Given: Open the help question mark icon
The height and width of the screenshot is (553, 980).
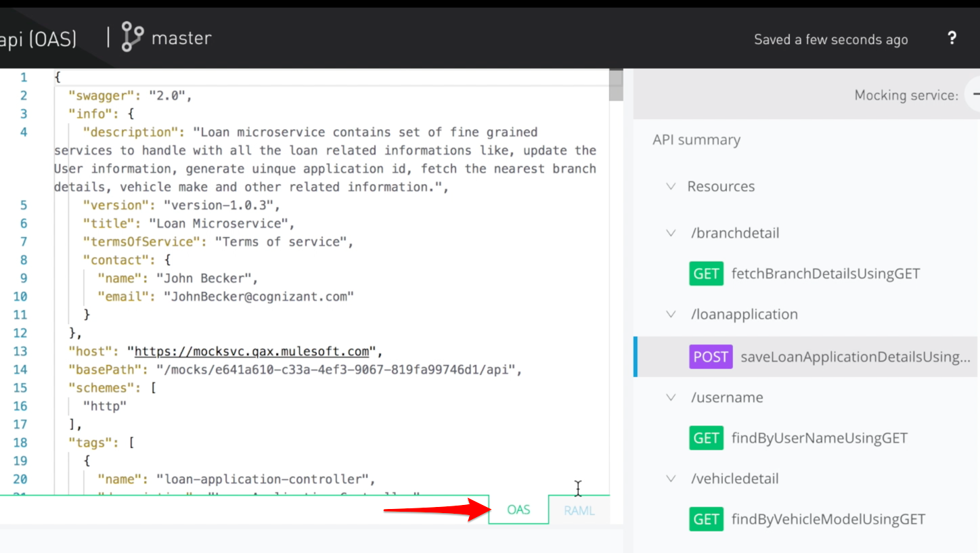Looking at the screenshot, I should pyautogui.click(x=952, y=38).
